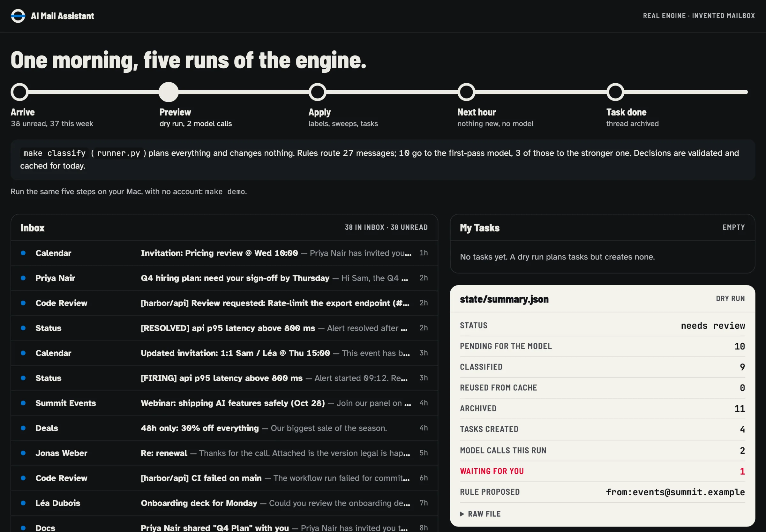Open the CI failed on main email
The width and height of the screenshot is (766, 532).
[x=224, y=478]
